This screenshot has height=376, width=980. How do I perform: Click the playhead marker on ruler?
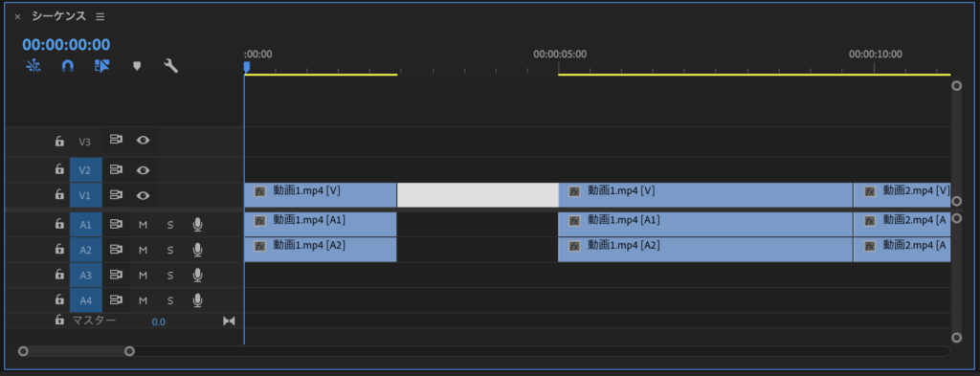click(x=247, y=67)
